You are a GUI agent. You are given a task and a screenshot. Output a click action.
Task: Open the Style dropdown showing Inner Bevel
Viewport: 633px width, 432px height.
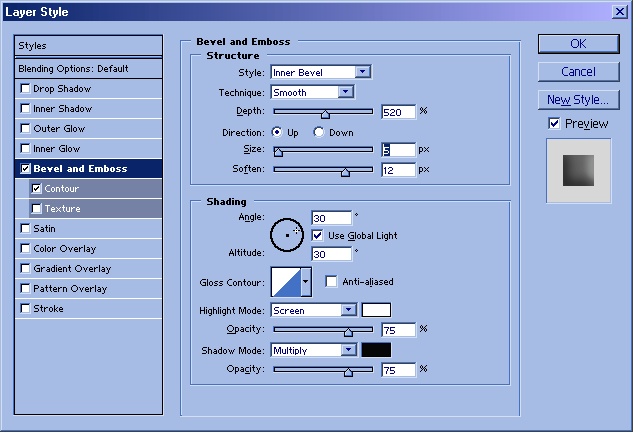321,72
